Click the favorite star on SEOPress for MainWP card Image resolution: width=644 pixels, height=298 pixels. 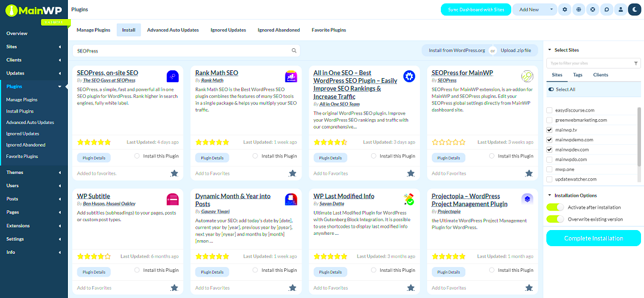(x=529, y=173)
